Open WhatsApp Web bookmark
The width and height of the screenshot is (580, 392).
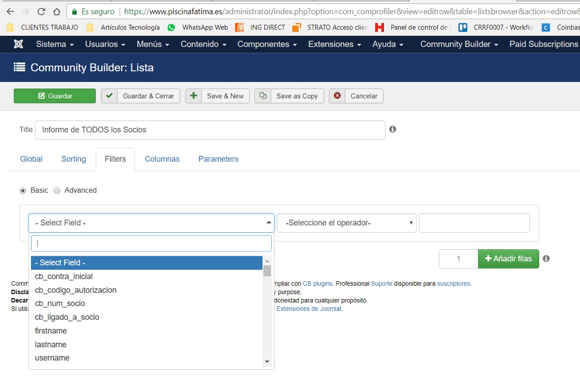coord(198,28)
